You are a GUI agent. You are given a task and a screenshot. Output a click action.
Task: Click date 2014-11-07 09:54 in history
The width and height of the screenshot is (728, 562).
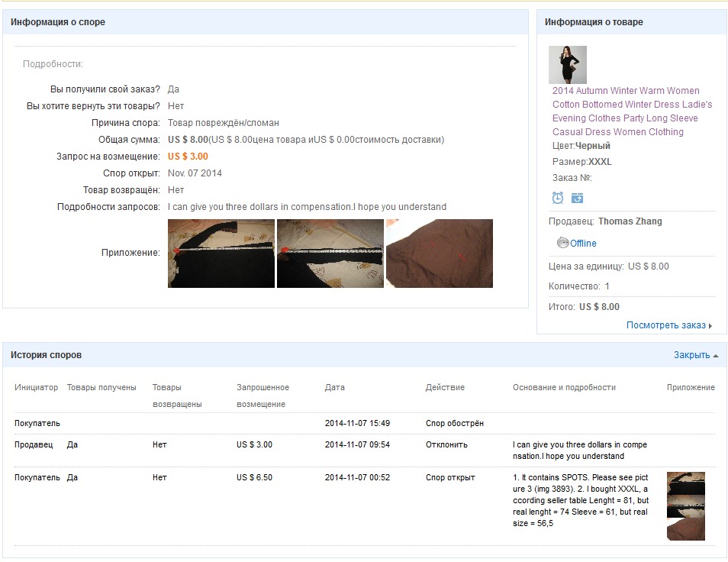[357, 444]
